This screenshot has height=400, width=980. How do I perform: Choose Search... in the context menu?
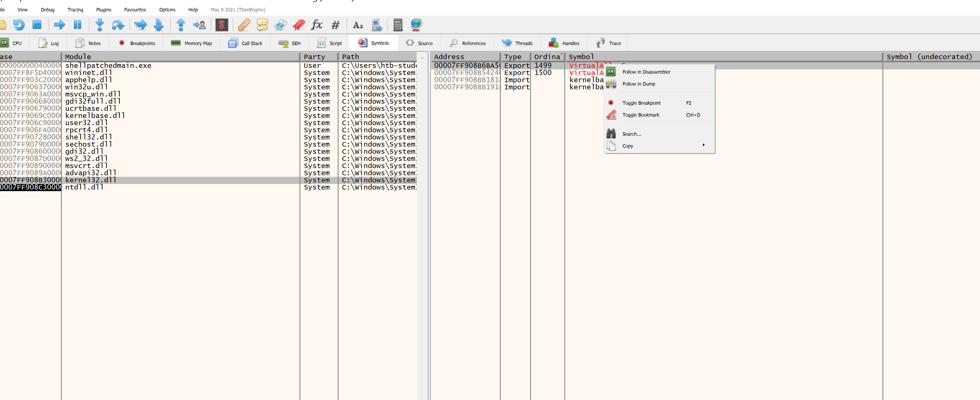pyautogui.click(x=659, y=134)
